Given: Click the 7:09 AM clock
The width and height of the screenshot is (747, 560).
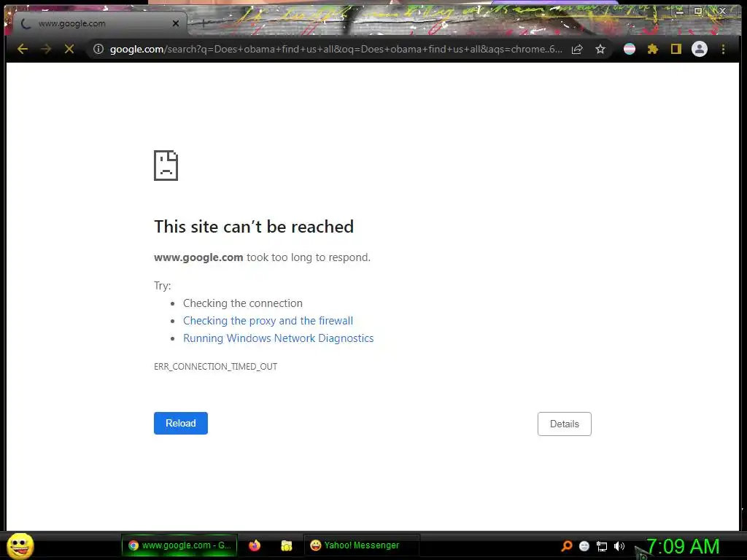Looking at the screenshot, I should 683,546.
